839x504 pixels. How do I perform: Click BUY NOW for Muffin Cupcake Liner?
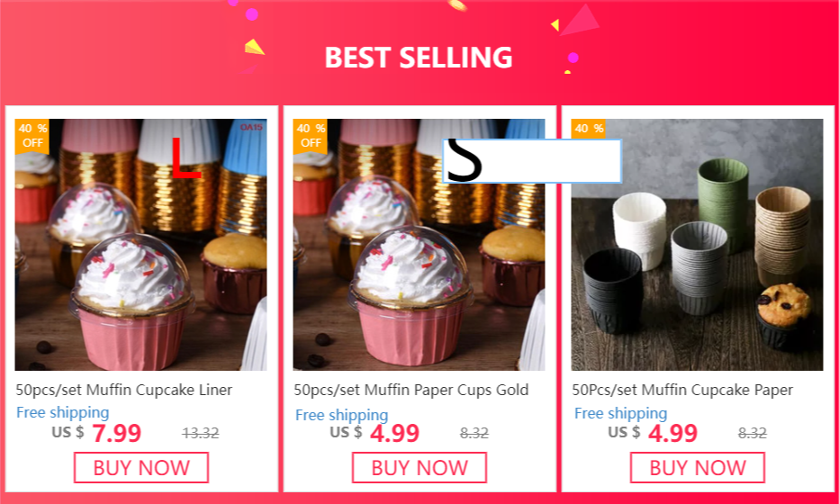click(x=141, y=468)
